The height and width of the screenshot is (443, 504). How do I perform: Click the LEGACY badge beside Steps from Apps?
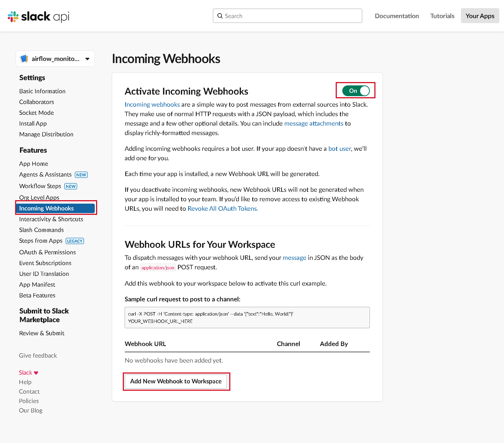point(75,241)
